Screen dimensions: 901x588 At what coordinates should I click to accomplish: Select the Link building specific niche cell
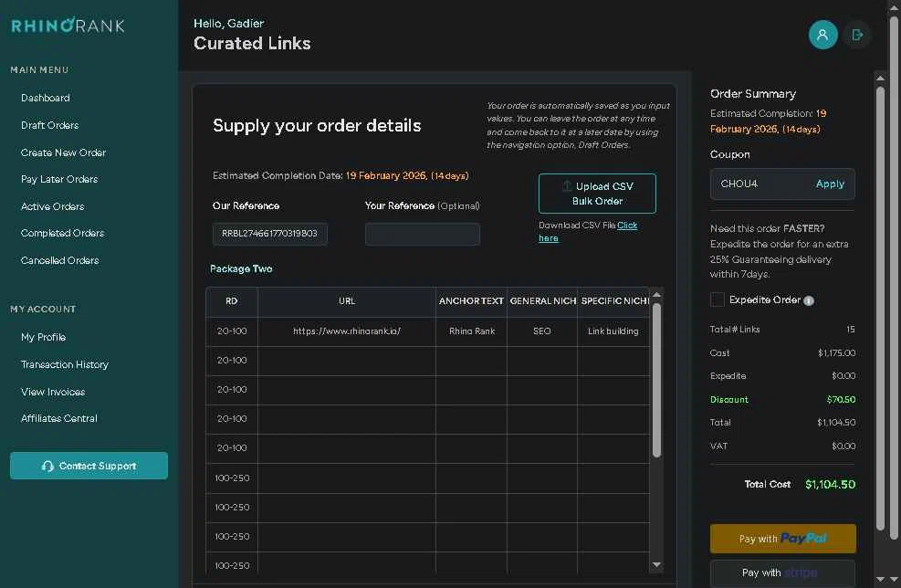coord(613,331)
